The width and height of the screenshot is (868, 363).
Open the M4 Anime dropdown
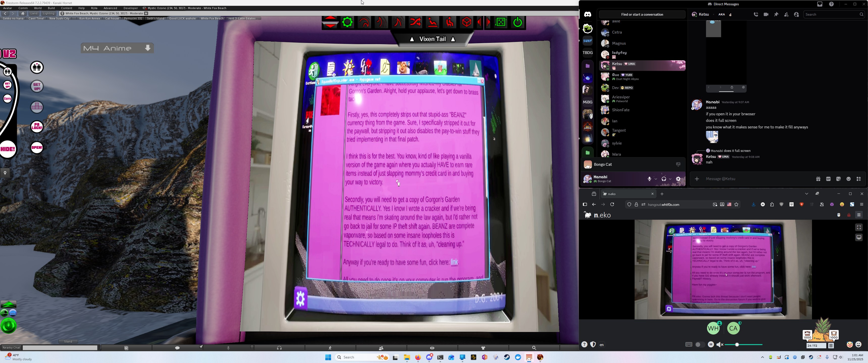pos(148,48)
